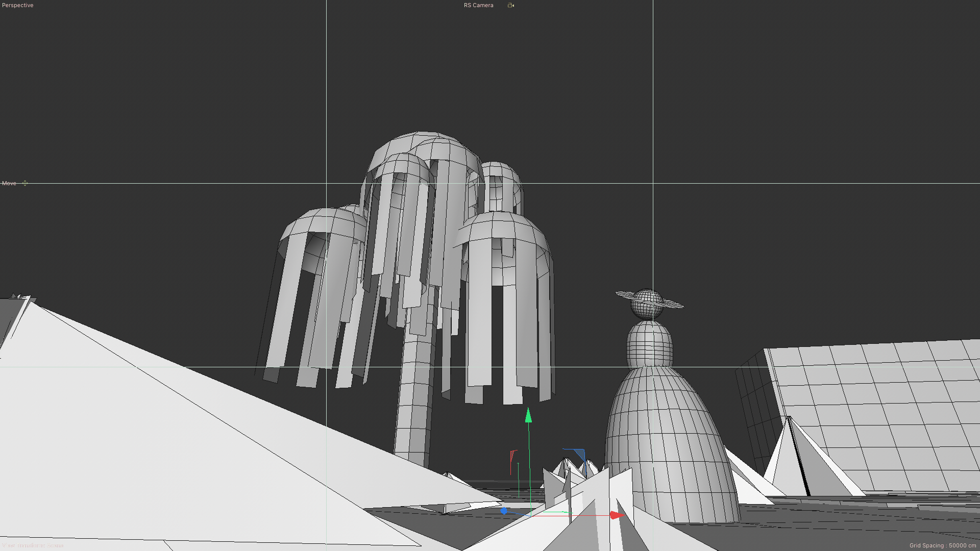The image size is (980, 551).
Task: Click the RS Camera label
Action: (478, 5)
